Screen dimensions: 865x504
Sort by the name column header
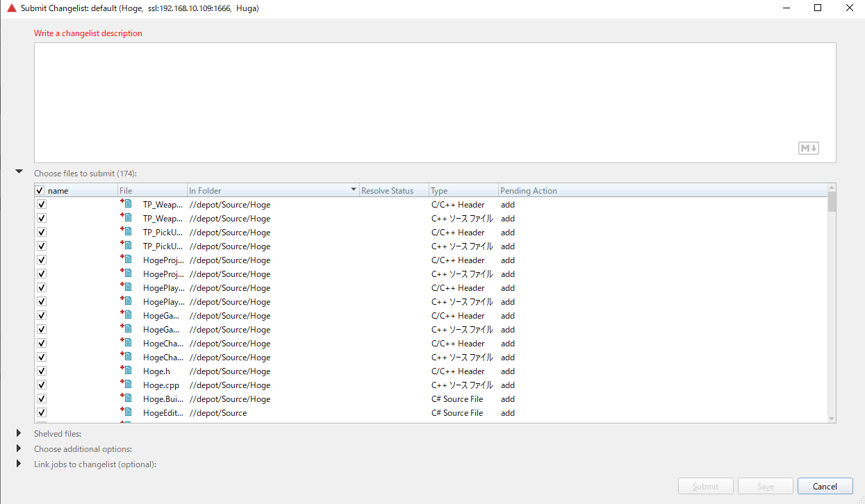click(76, 191)
